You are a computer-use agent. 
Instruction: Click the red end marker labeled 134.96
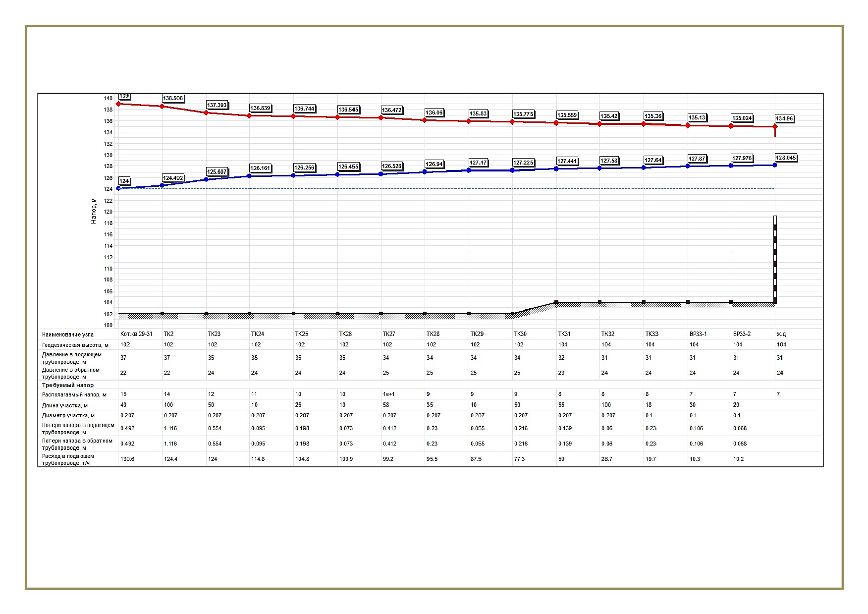tap(775, 127)
